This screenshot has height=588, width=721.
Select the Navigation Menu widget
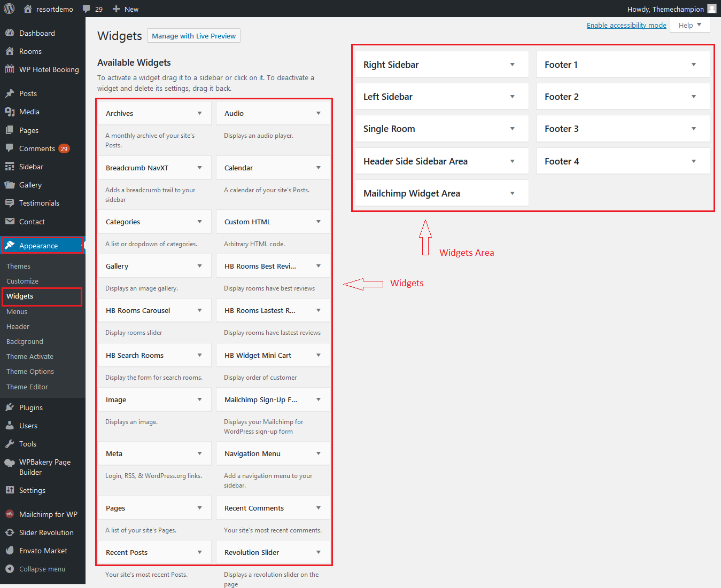pos(273,453)
